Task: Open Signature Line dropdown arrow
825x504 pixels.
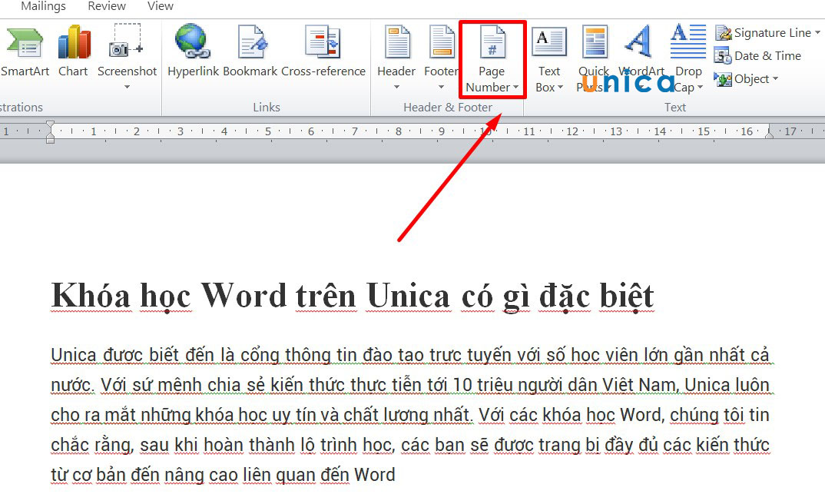Action: coord(817,32)
